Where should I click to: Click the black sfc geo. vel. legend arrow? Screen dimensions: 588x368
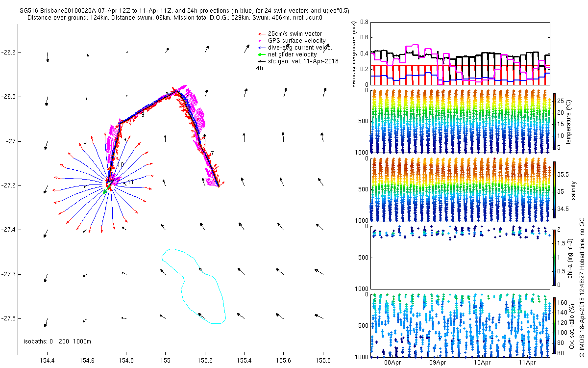pos(262,61)
